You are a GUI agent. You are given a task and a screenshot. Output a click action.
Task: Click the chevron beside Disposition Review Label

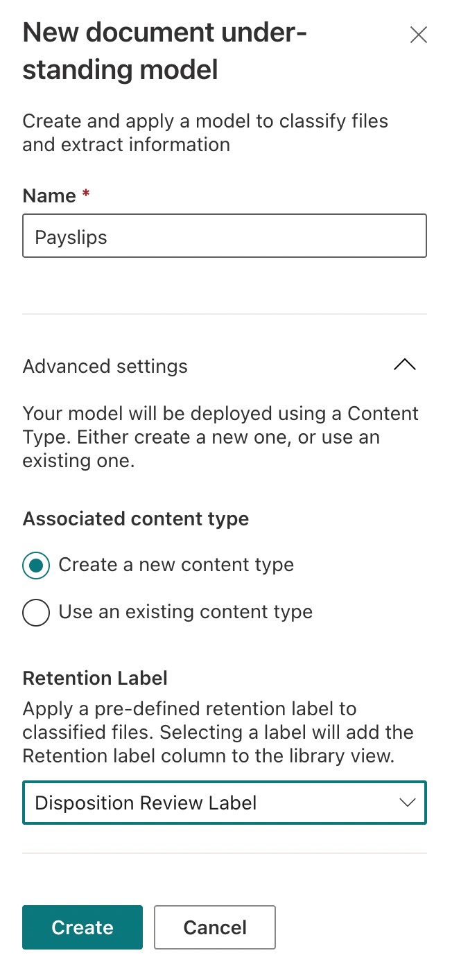pyautogui.click(x=408, y=802)
